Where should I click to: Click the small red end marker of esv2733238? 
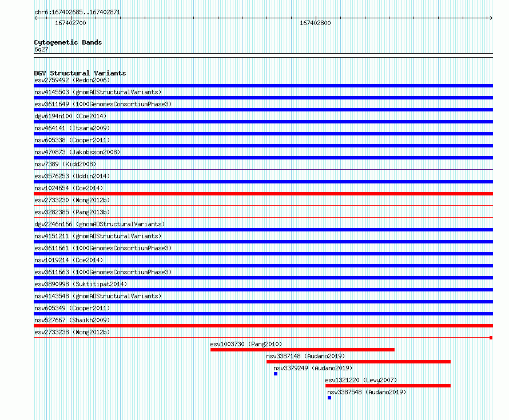tap(491, 338)
